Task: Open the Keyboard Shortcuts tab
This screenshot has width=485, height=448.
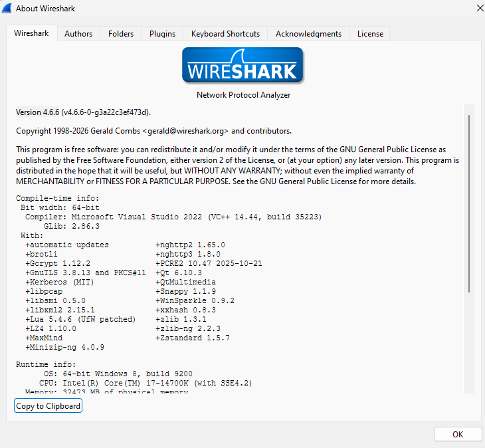Action: pyautogui.click(x=225, y=33)
